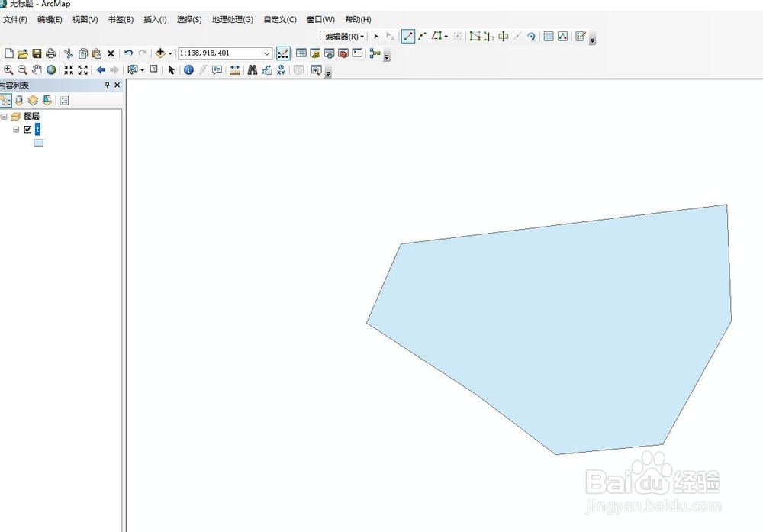Click the Find binoculars icon
Viewport: 763px width, 532px height.
click(x=252, y=69)
